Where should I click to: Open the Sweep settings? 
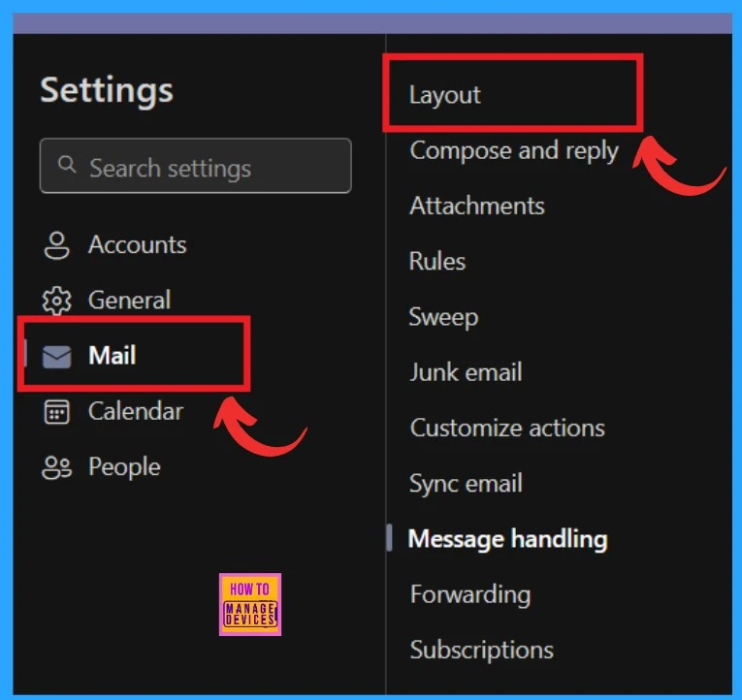tap(443, 317)
